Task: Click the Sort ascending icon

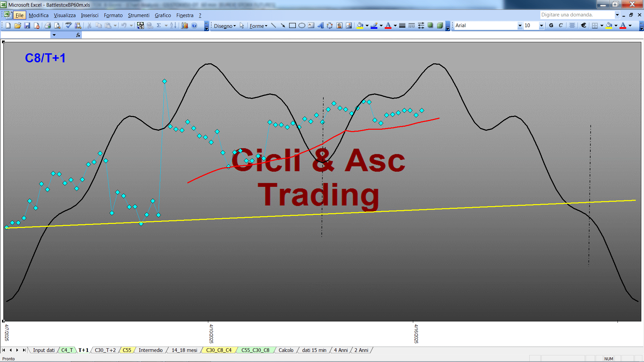Action: pos(173,25)
